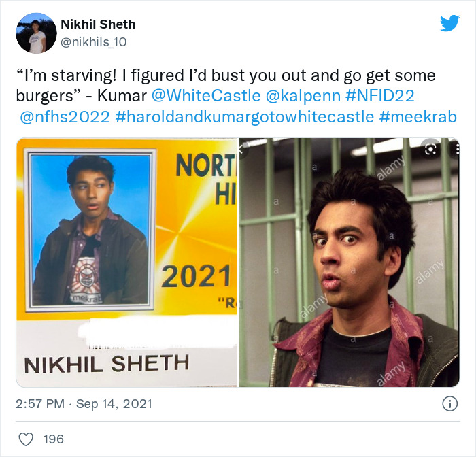Open the @WhiteCastle mention

tap(206, 96)
